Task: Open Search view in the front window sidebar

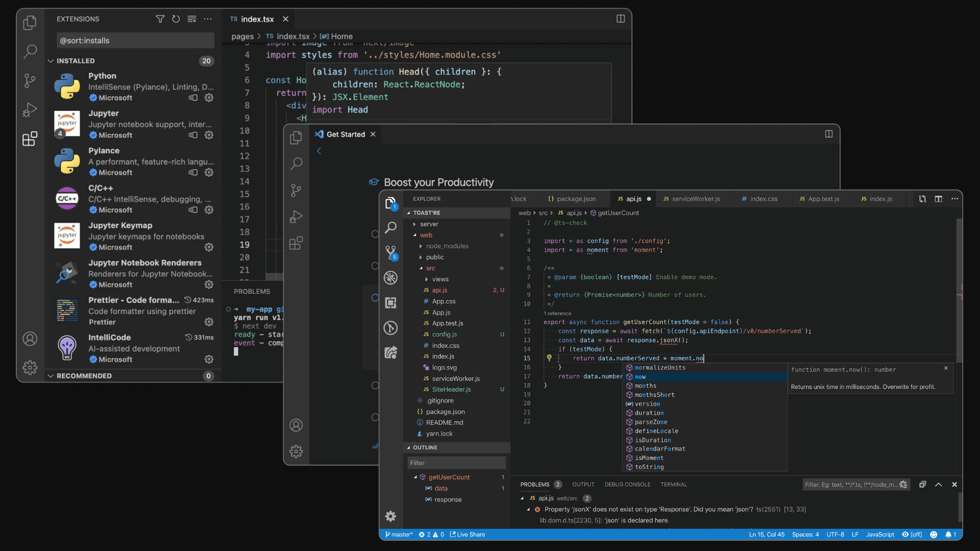Action: coord(391,228)
